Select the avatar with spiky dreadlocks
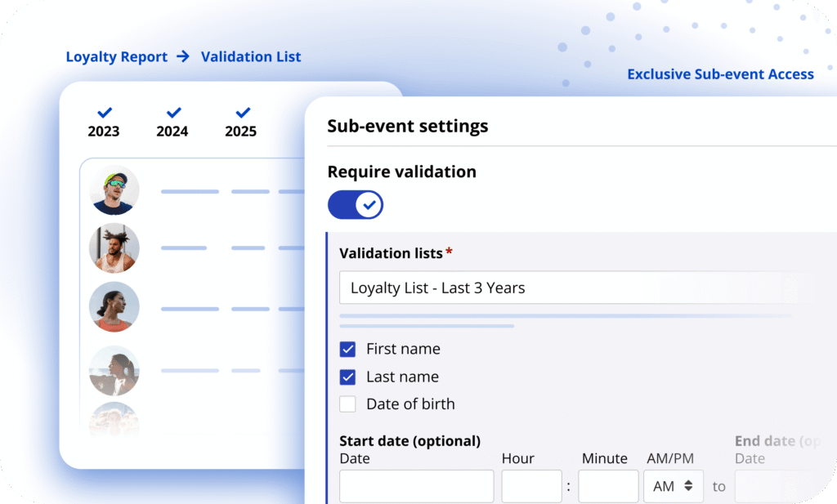Viewport: 837px width, 504px height. [114, 248]
